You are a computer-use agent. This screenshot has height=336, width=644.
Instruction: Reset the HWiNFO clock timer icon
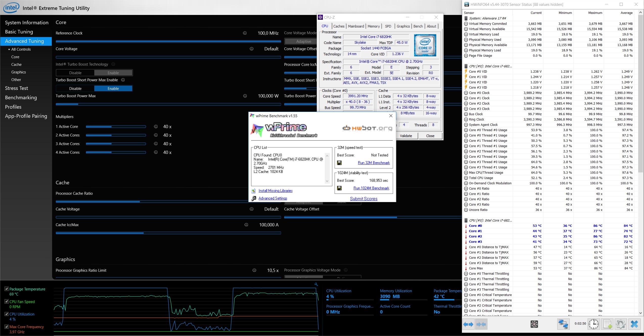(593, 324)
